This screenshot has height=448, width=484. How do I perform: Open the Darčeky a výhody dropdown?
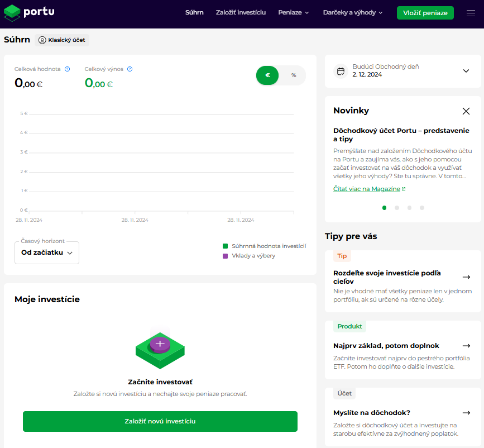[353, 13]
